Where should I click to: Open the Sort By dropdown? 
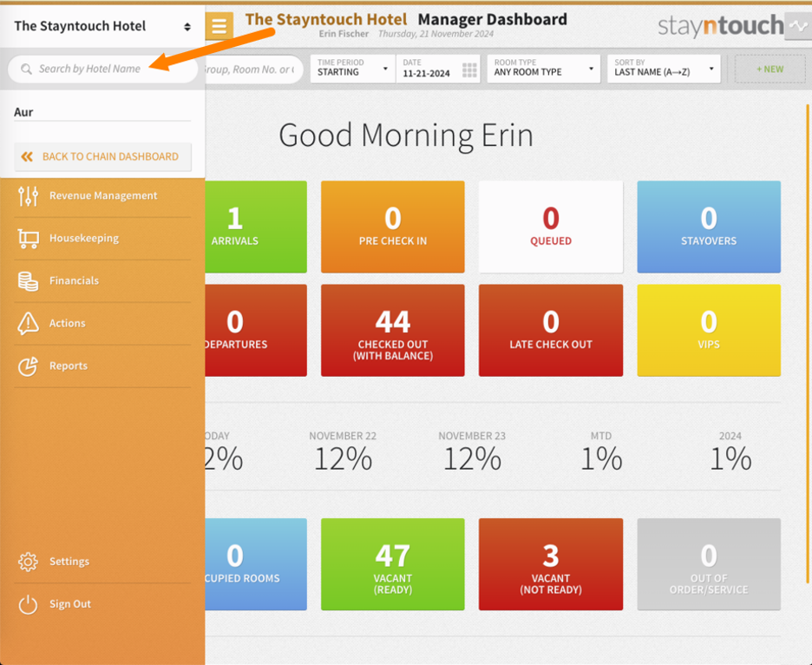(664, 69)
